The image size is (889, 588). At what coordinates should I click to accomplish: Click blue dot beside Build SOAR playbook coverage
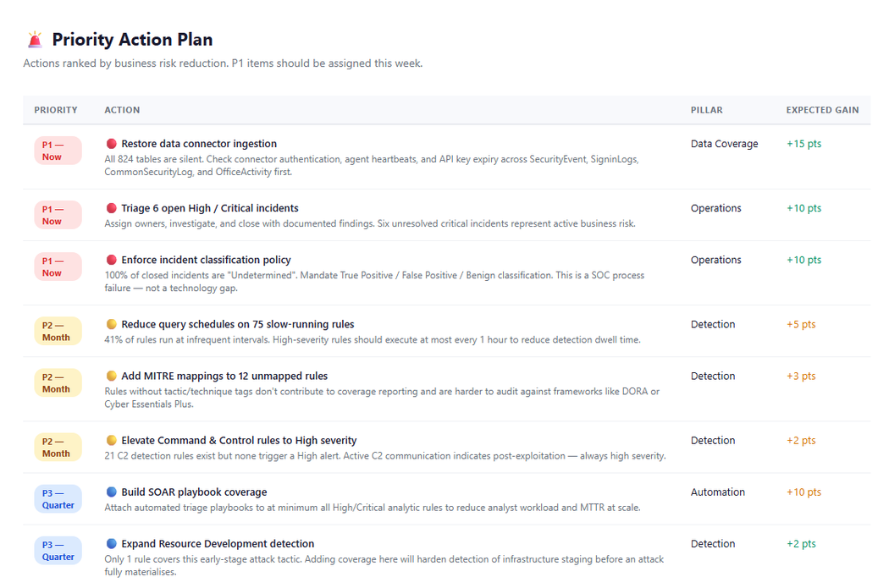(x=112, y=492)
